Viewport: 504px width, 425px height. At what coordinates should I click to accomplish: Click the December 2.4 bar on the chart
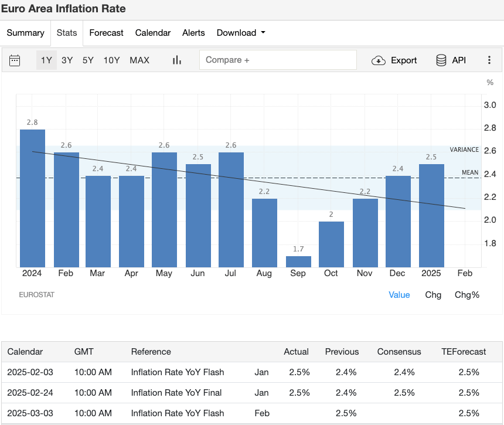[x=398, y=220]
